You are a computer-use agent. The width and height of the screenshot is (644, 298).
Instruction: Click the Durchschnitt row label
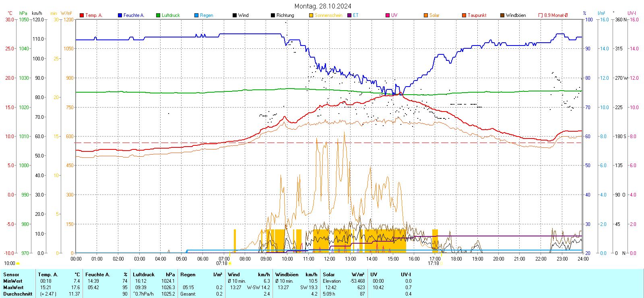tap(18, 294)
